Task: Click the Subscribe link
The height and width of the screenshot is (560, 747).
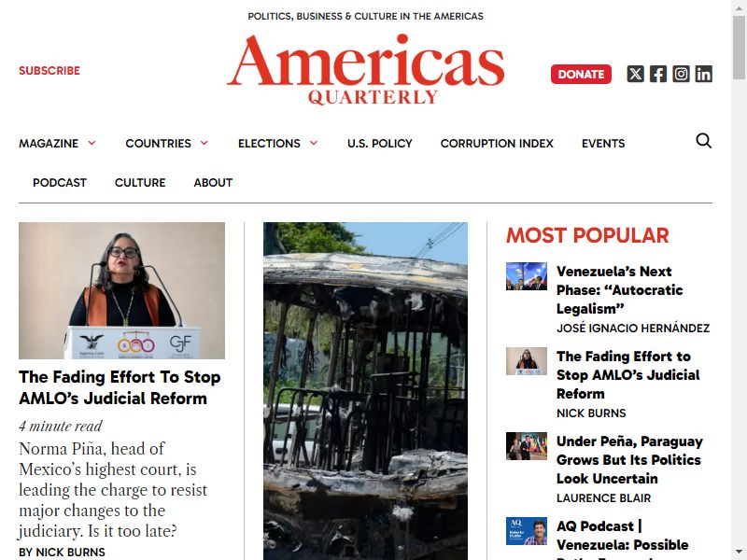Action: pos(49,71)
